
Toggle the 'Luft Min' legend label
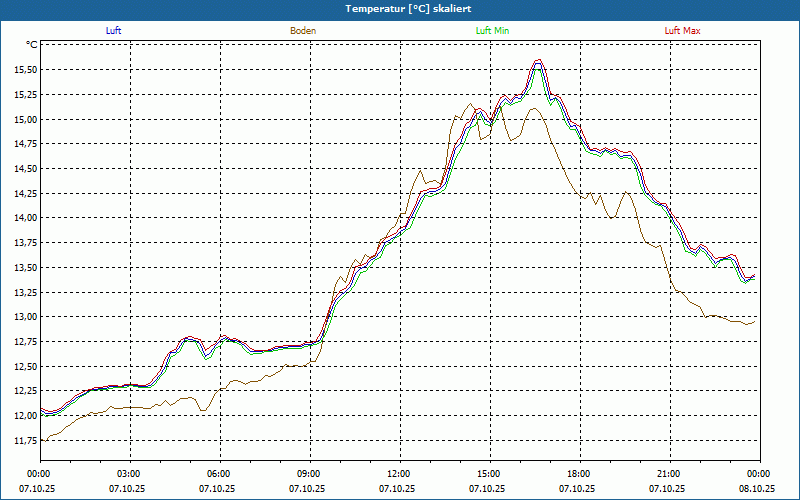click(x=492, y=31)
